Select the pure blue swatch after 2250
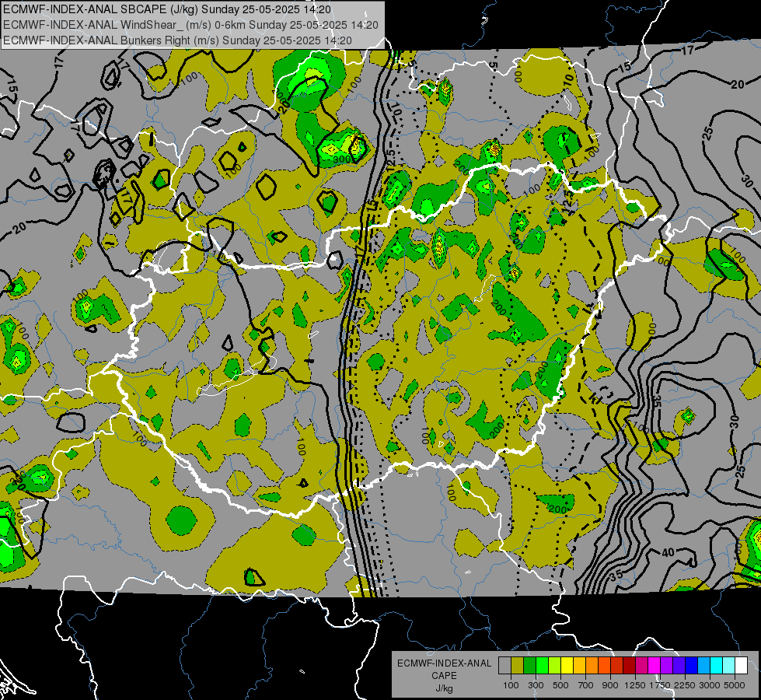The image size is (761, 700). tap(692, 665)
